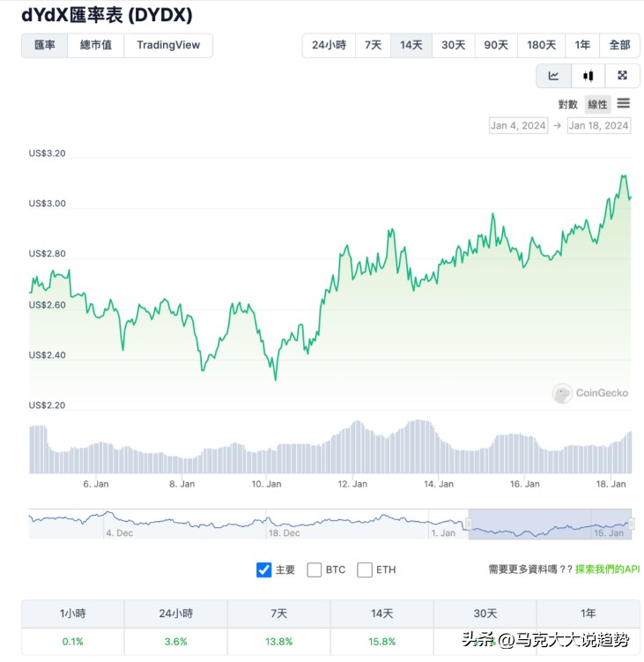Choose the 90天 time range
Screen dimensions: 644x662
496,45
